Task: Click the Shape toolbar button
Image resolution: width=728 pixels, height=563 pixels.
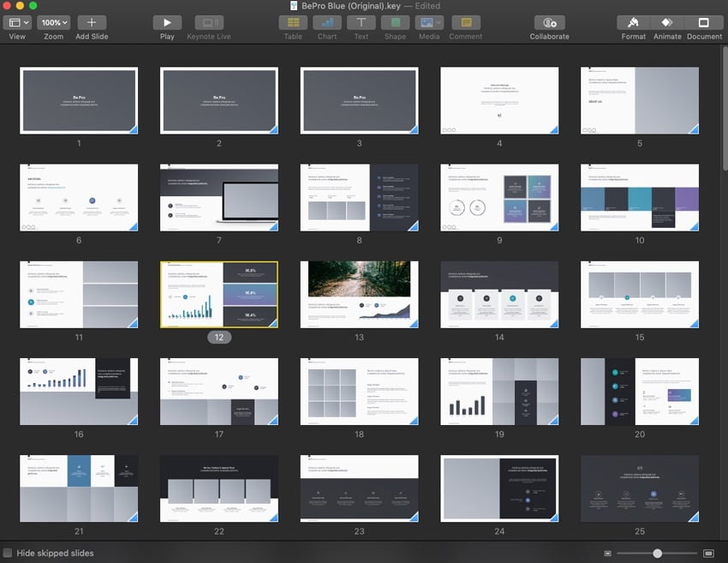Action: (x=395, y=23)
